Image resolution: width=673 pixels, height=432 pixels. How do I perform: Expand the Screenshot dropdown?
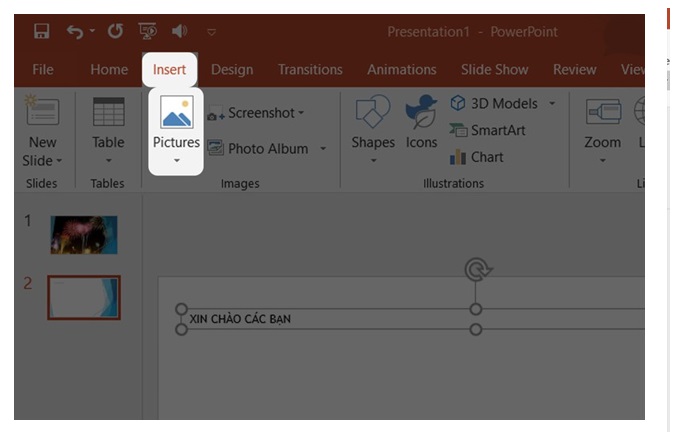301,113
